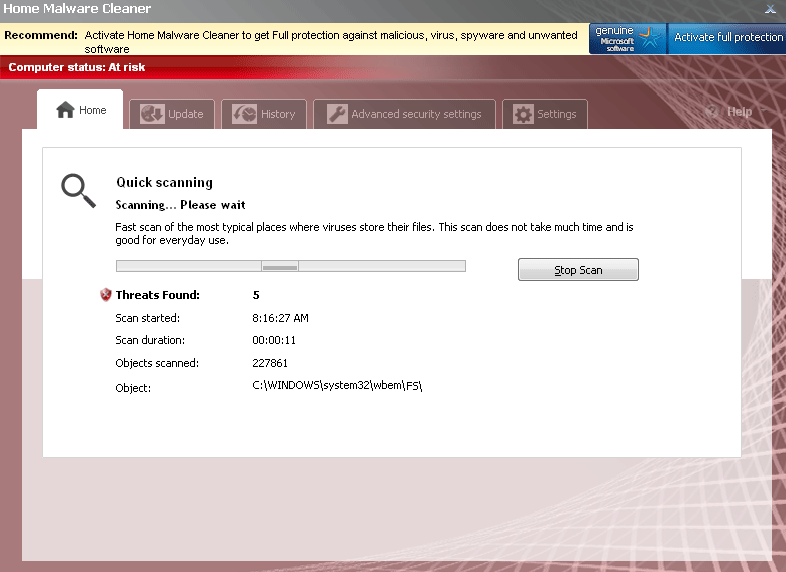Close the Home Malware Cleaner window
Viewport: 786px width, 572px height.
pyautogui.click(x=770, y=9)
